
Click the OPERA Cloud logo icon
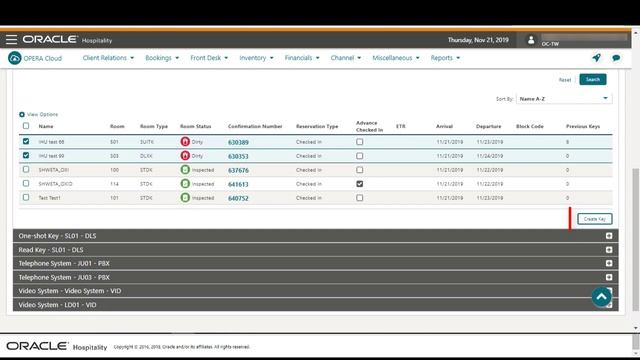pyautogui.click(x=15, y=58)
